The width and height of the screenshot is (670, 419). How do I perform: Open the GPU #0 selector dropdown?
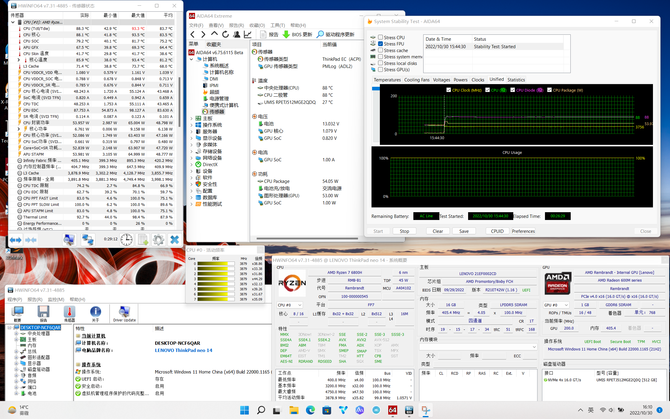[x=556, y=305]
